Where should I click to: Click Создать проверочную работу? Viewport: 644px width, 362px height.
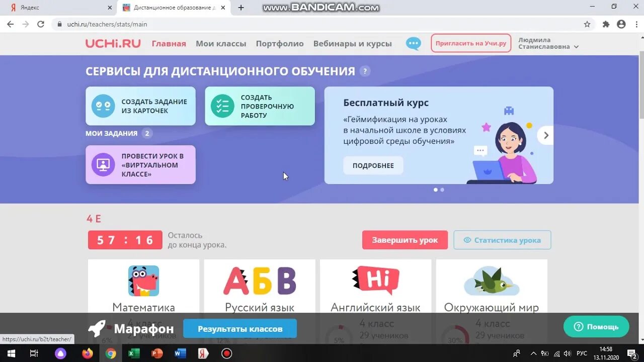260,106
